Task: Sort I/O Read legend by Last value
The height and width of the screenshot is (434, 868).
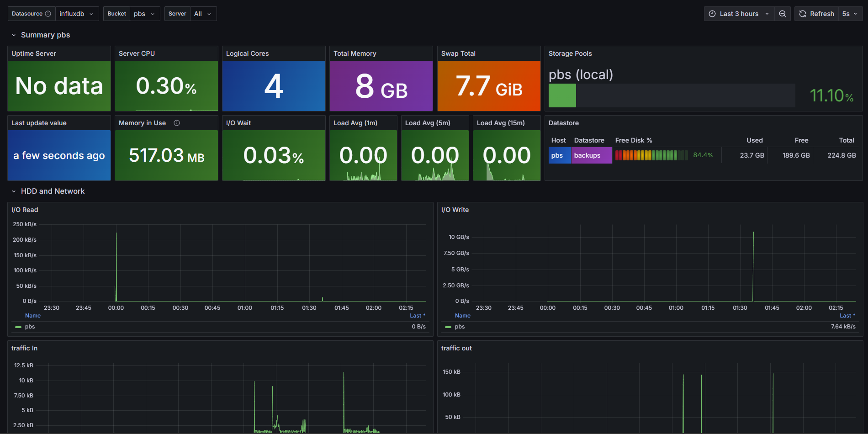Action: tap(417, 316)
